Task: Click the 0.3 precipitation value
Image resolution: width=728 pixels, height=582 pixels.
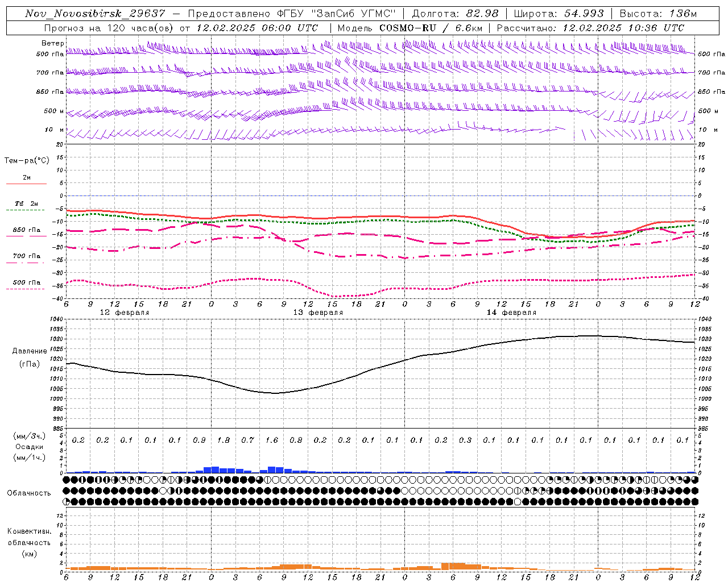Action: pyautogui.click(x=465, y=440)
